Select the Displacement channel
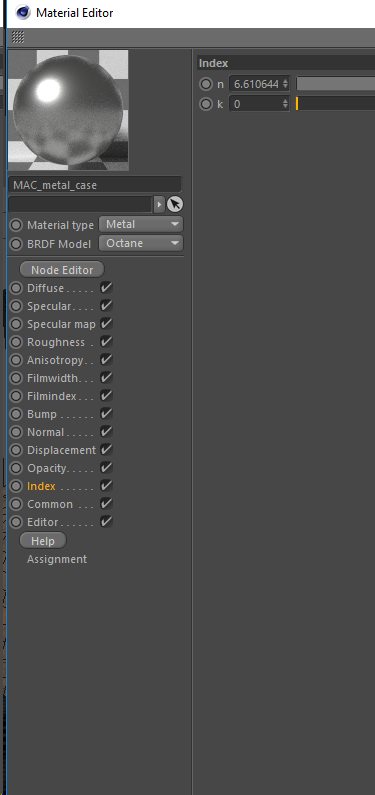Viewport: 375px width, 795px height. click(x=61, y=450)
